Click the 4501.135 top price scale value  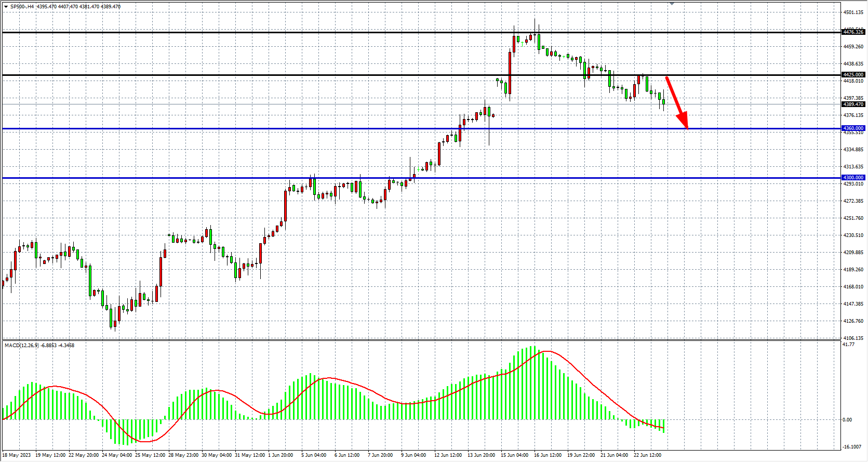[853, 12]
